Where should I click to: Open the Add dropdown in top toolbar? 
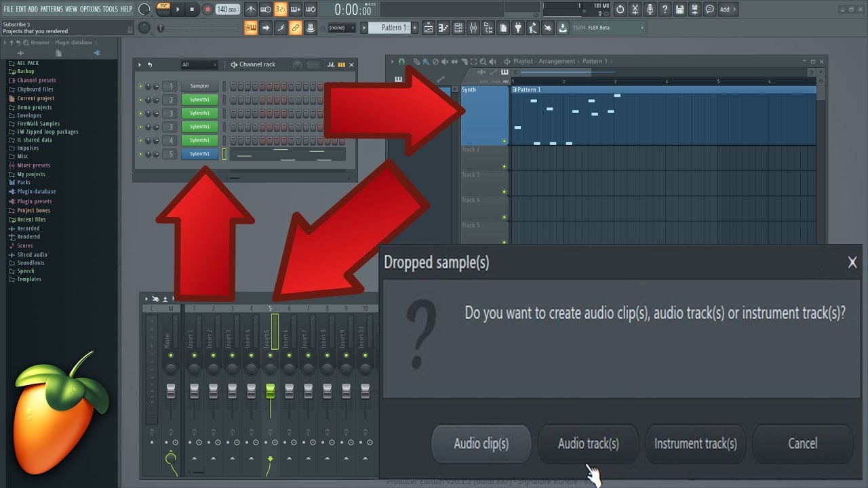pos(727,9)
